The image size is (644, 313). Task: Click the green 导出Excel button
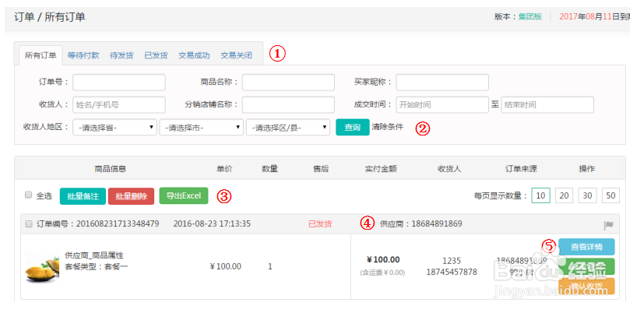tap(184, 196)
